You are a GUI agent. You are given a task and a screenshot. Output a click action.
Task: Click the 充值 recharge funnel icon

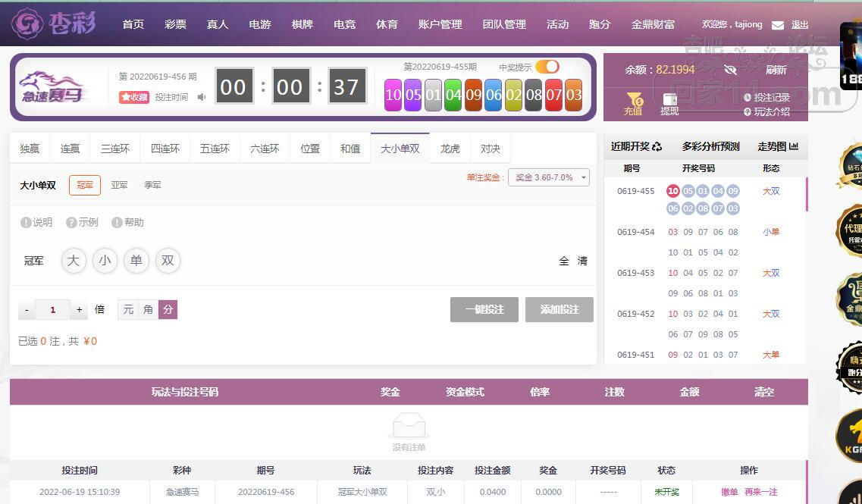(x=633, y=99)
